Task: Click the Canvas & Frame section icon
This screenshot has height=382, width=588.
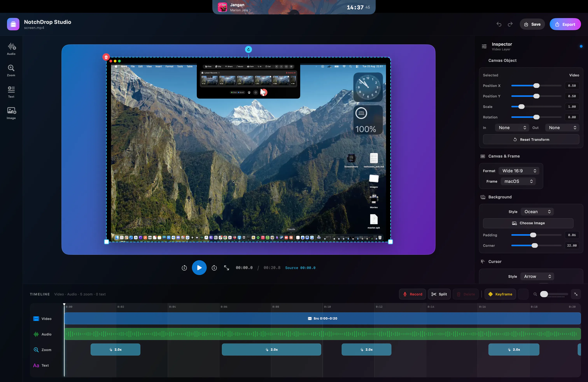Action: pos(482,156)
